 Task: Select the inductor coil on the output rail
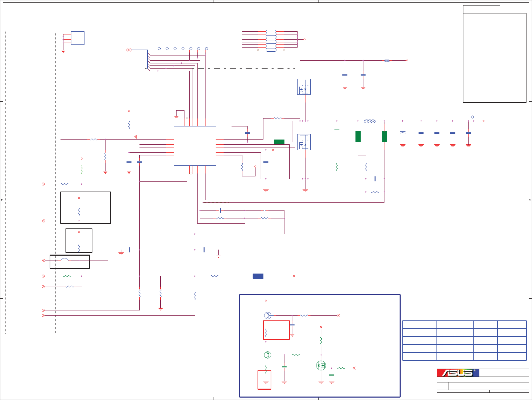(x=370, y=121)
